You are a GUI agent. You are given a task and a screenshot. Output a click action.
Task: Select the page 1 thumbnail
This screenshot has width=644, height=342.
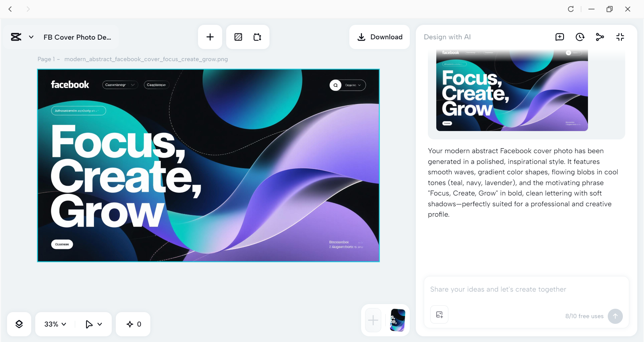click(x=398, y=320)
